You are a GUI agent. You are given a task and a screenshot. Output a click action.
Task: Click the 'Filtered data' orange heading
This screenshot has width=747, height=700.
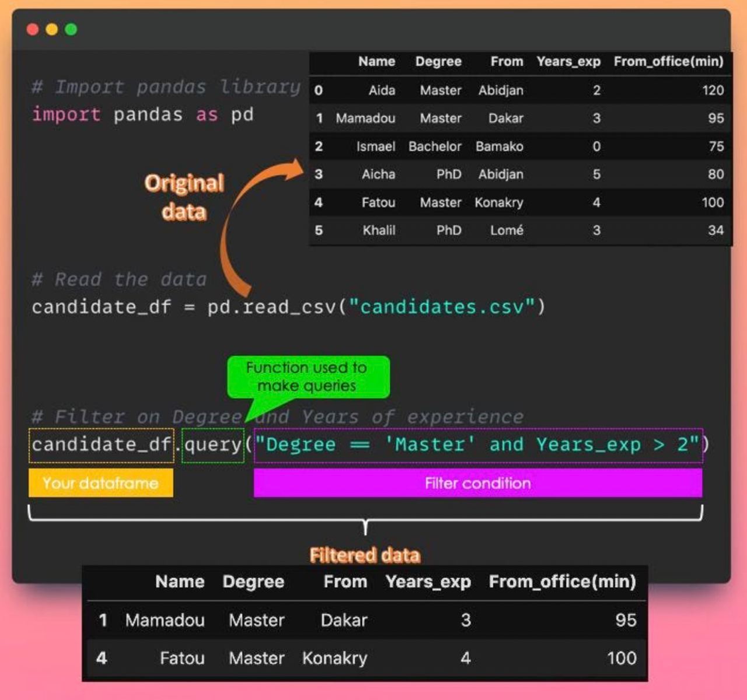[365, 555]
